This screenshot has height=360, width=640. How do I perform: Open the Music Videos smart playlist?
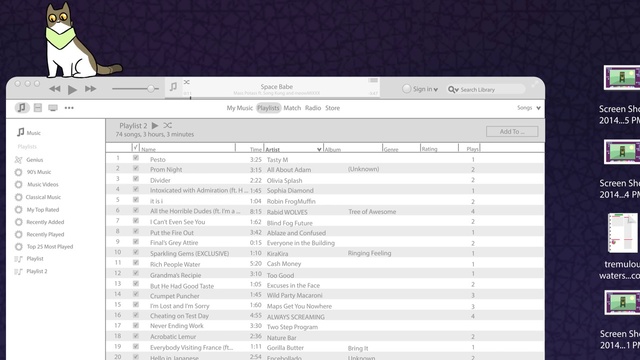pyautogui.click(x=37, y=184)
